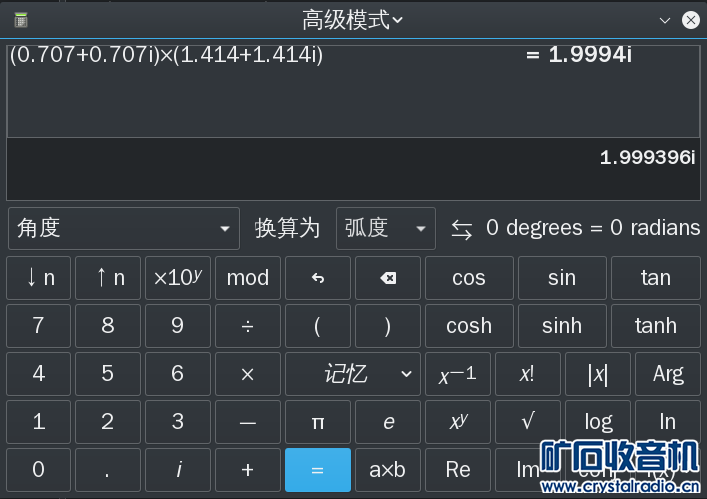Click the calculator app icon in title bar
The height and width of the screenshot is (499, 707).
pyautogui.click(x=21, y=20)
